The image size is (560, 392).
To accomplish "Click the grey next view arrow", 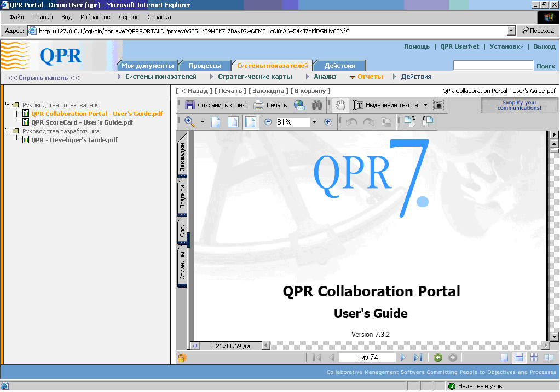I will (453, 358).
